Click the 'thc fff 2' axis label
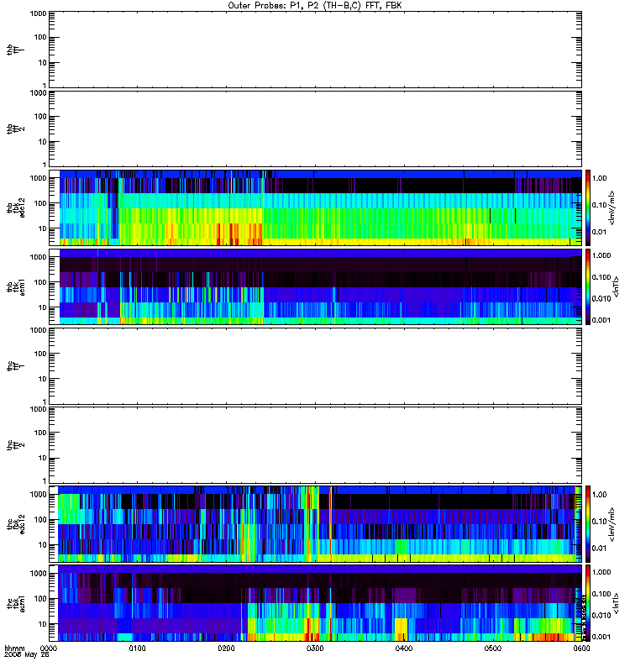The image size is (630, 672). [15, 445]
